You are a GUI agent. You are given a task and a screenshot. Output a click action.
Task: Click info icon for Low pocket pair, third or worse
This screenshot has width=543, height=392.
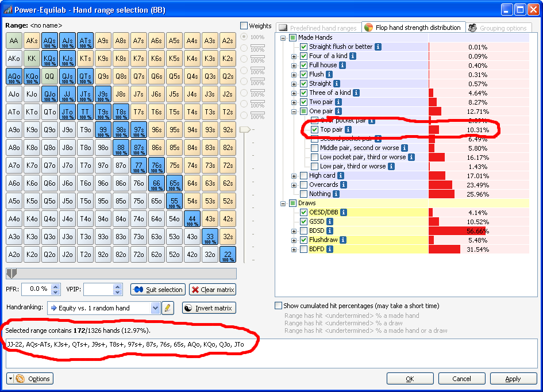[411, 157]
